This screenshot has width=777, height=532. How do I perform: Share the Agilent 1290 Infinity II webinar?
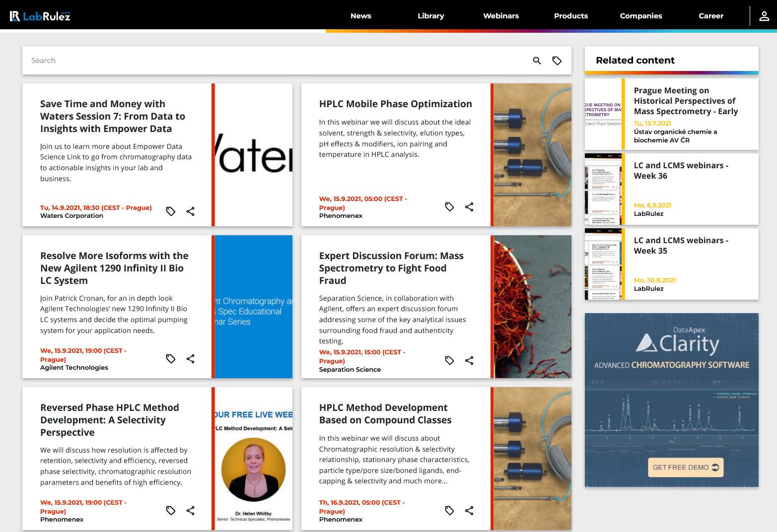click(190, 359)
